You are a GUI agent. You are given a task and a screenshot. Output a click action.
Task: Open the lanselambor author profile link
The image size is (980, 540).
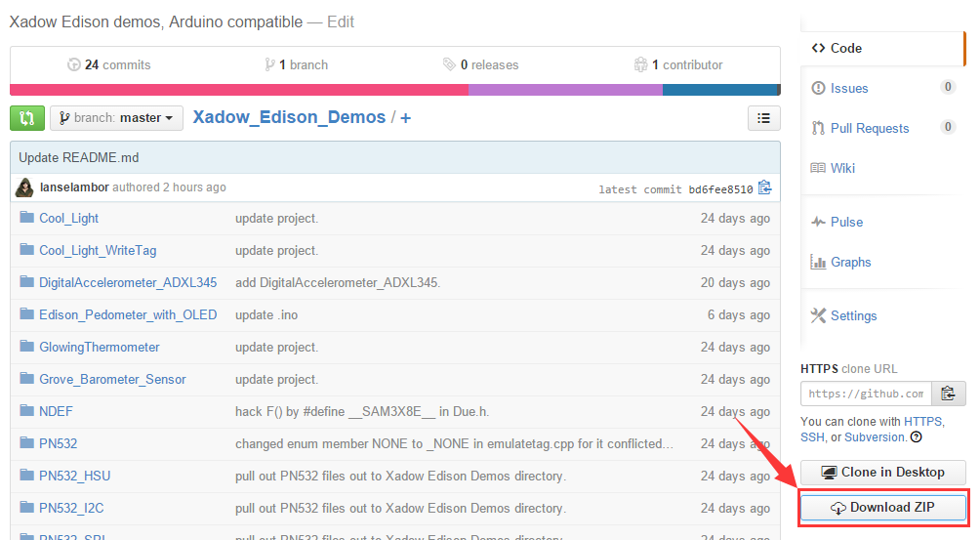74,187
